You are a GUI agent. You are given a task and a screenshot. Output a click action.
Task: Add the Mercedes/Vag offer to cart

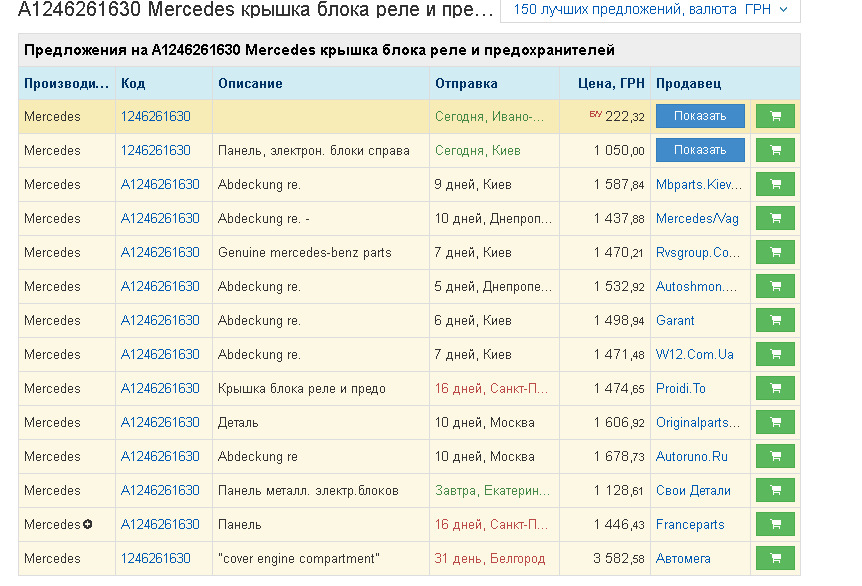point(775,218)
